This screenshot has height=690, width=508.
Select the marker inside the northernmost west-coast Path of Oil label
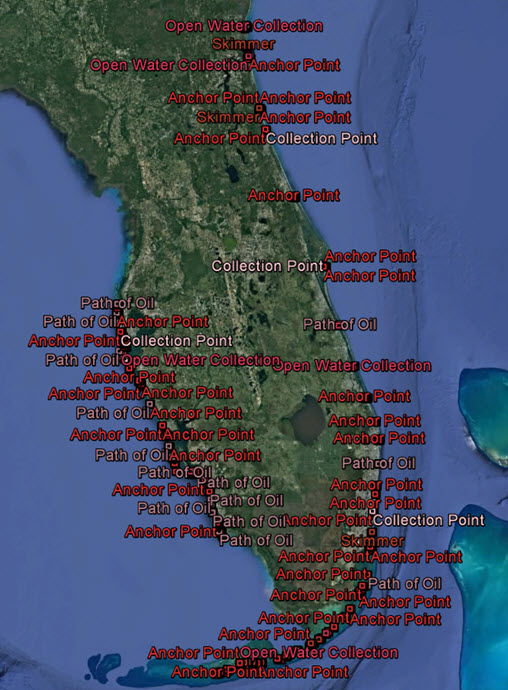point(117,304)
